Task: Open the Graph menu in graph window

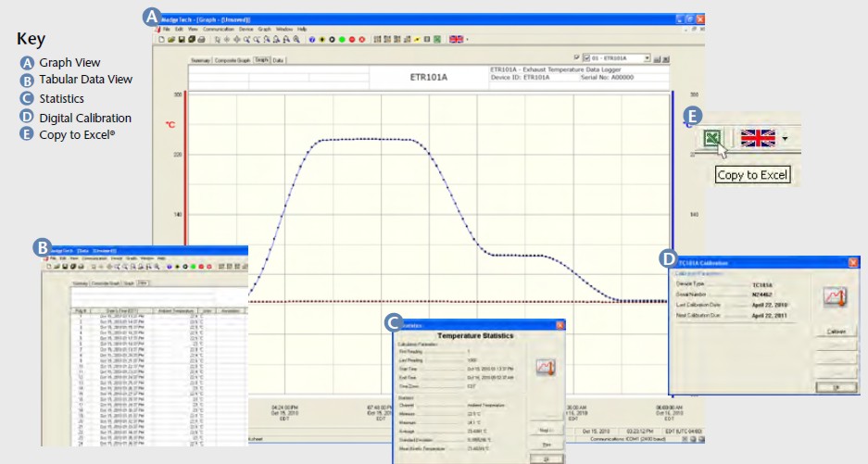Action: pyautogui.click(x=265, y=29)
